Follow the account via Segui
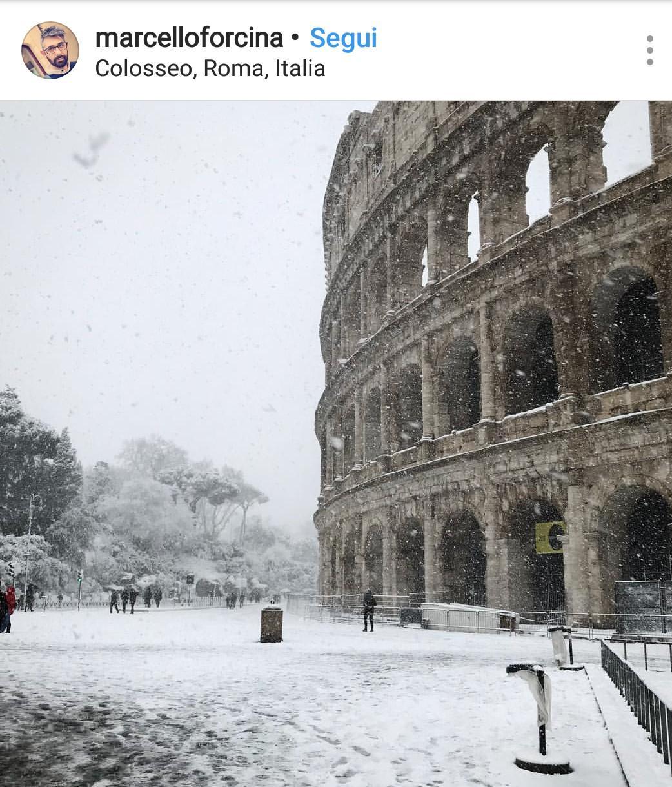 [x=343, y=38]
